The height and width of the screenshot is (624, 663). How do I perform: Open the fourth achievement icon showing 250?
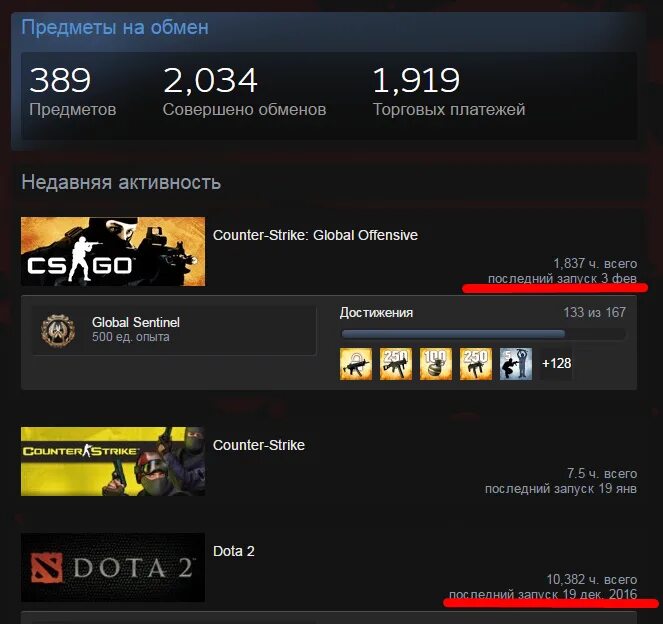476,364
